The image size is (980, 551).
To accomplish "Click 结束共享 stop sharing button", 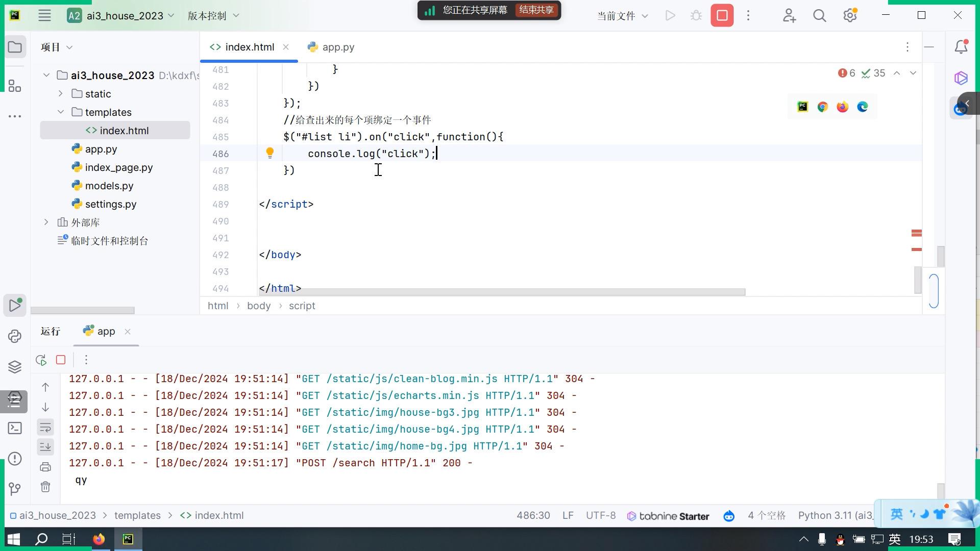I will tap(536, 10).
